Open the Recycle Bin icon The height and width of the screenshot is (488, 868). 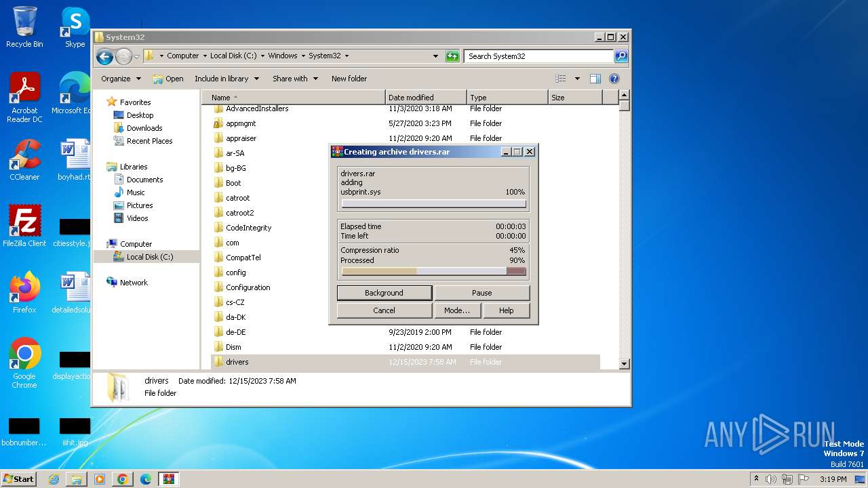(24, 27)
